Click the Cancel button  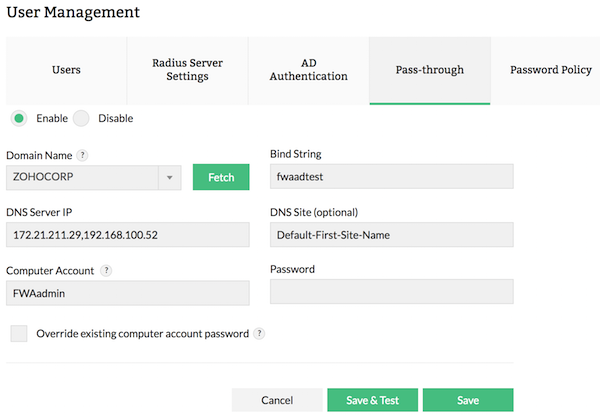(277, 400)
